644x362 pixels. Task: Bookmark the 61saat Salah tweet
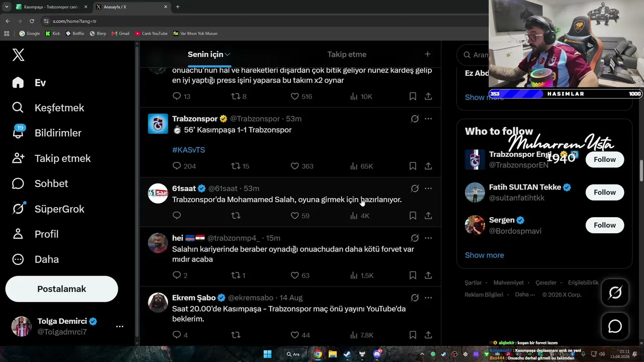(413, 216)
